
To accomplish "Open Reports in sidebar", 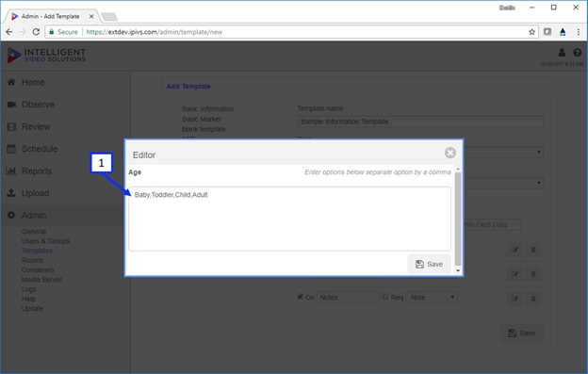I will click(37, 171).
